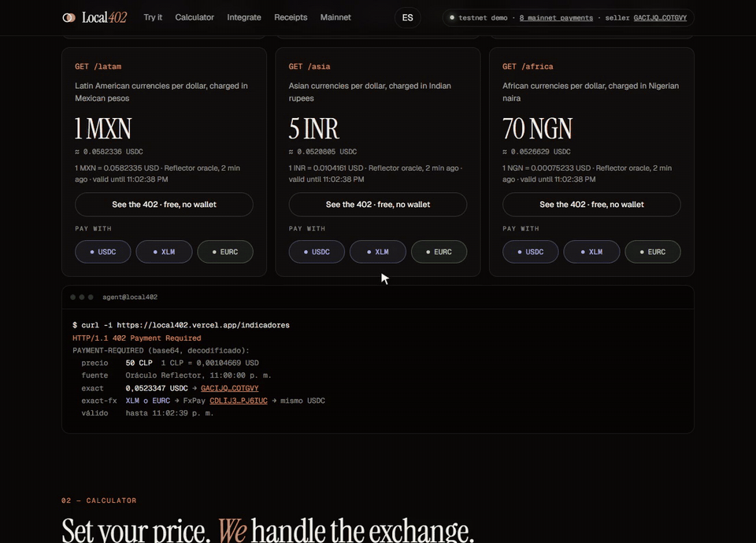Pay with XLM on the /africa card

click(x=591, y=252)
